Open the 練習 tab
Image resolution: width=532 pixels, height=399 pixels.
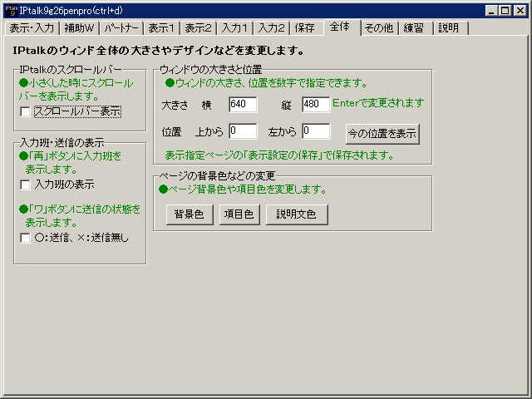(x=414, y=28)
